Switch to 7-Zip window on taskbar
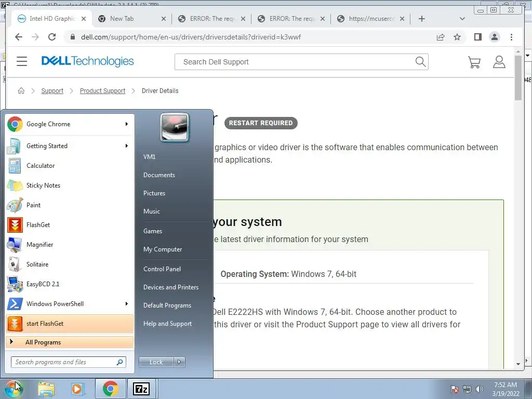This screenshot has height=399, width=532. click(141, 389)
